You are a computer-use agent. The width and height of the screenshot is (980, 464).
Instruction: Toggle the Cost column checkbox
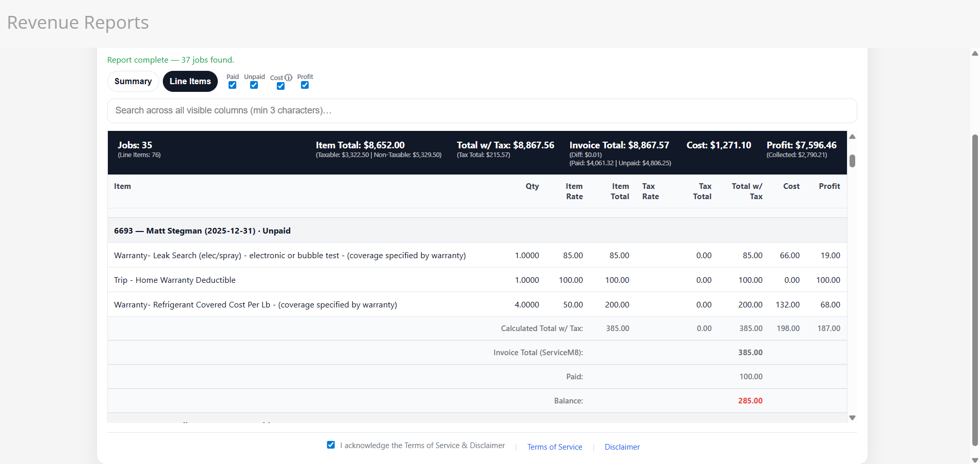(x=280, y=86)
